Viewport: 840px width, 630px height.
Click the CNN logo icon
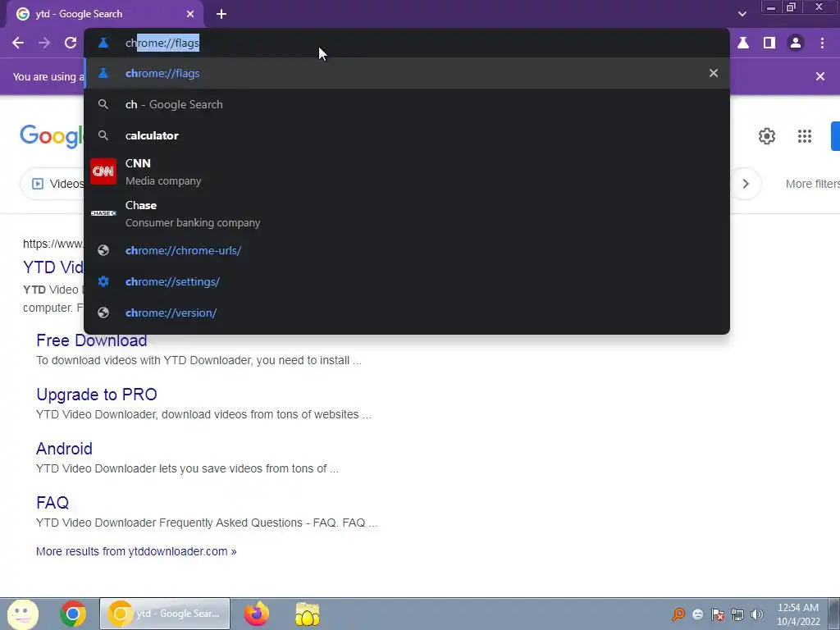tap(103, 171)
